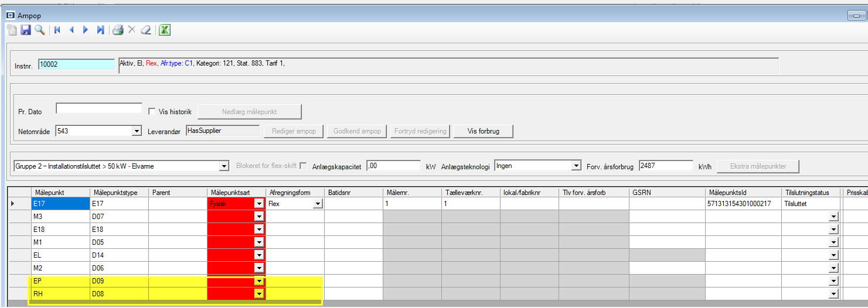Go to the next record
The height and width of the screenshot is (308, 868).
[x=86, y=30]
